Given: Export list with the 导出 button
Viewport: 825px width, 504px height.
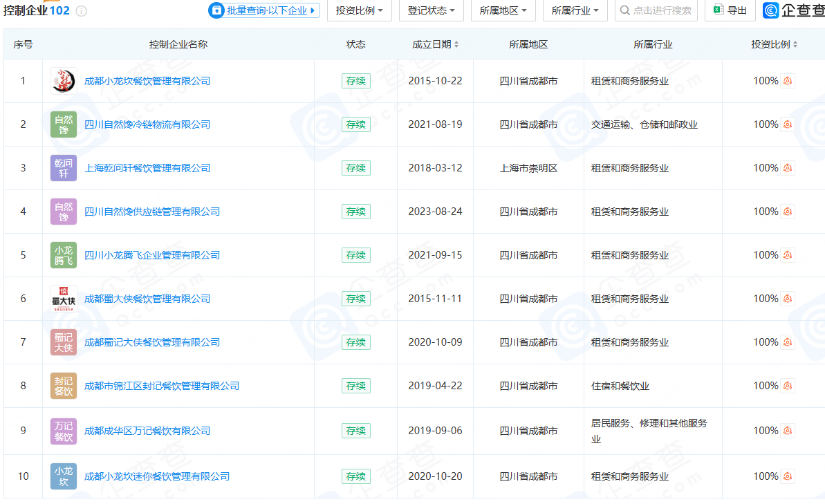Looking at the screenshot, I should 730,10.
